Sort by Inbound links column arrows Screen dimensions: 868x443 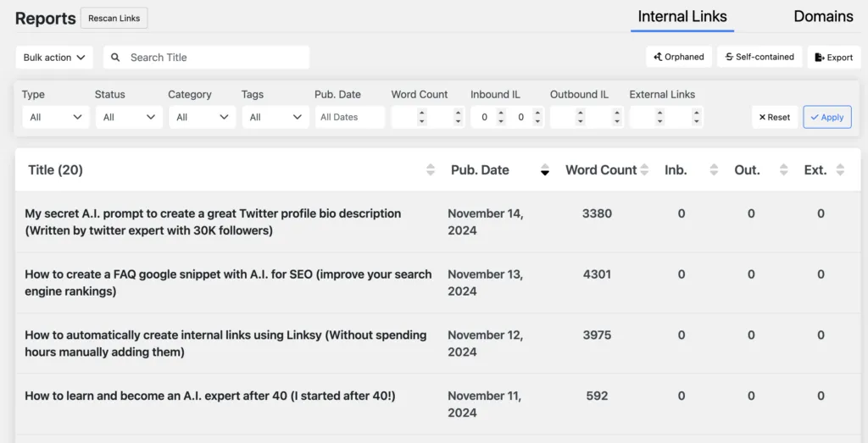pos(714,170)
